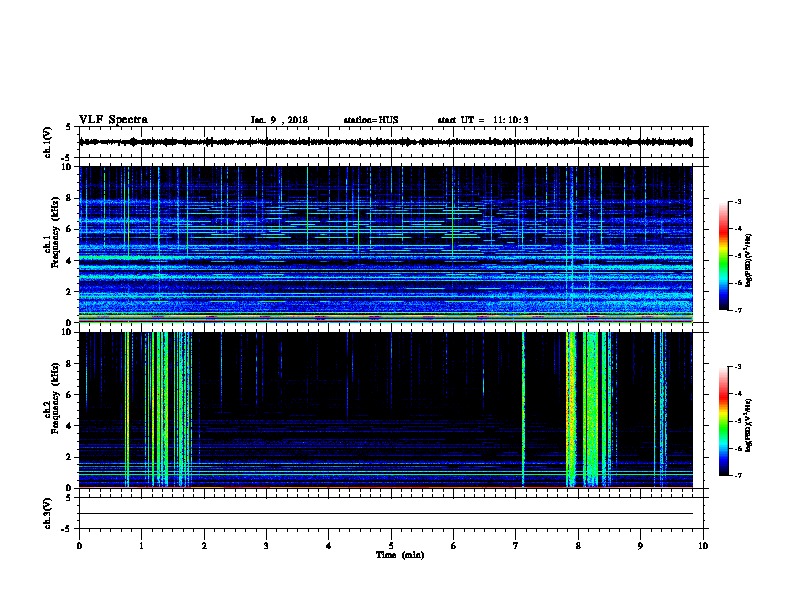
Task: Click time axis tick label "3"
Action: click(266, 546)
